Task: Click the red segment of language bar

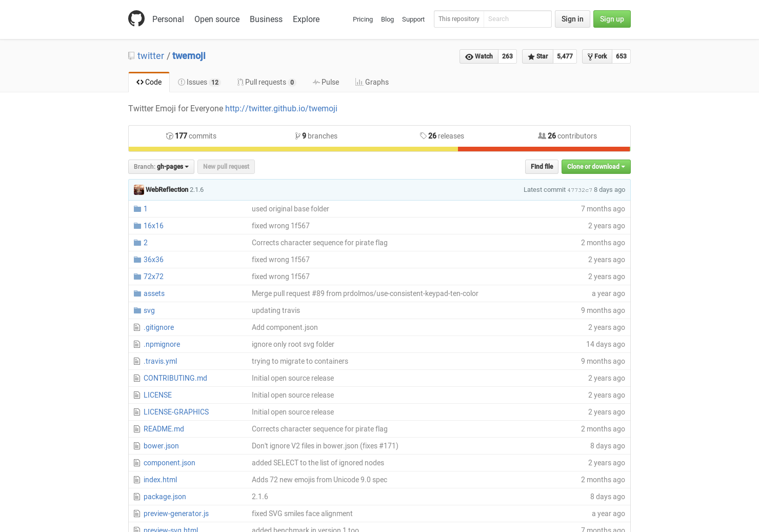Action: click(544, 149)
